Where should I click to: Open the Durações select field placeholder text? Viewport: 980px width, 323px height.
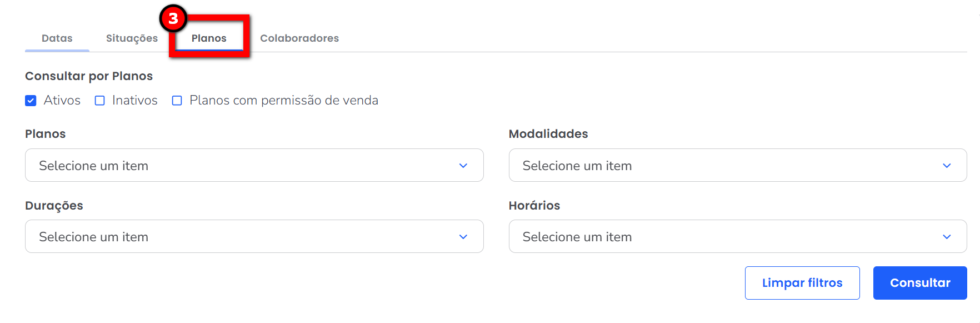93,237
